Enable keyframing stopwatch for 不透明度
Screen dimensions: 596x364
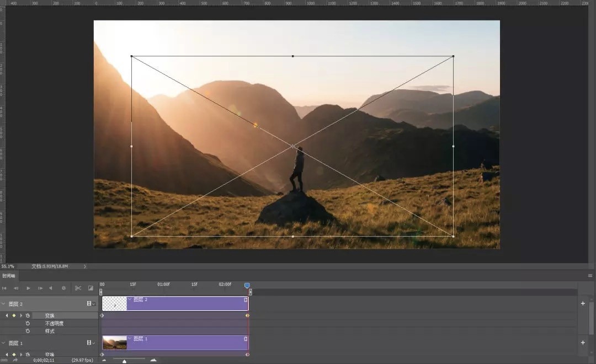pyautogui.click(x=27, y=323)
